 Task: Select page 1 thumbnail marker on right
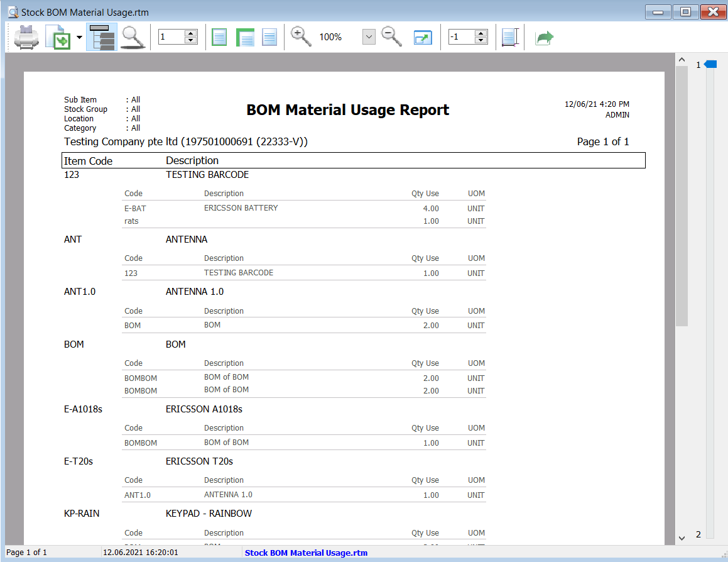click(x=710, y=63)
